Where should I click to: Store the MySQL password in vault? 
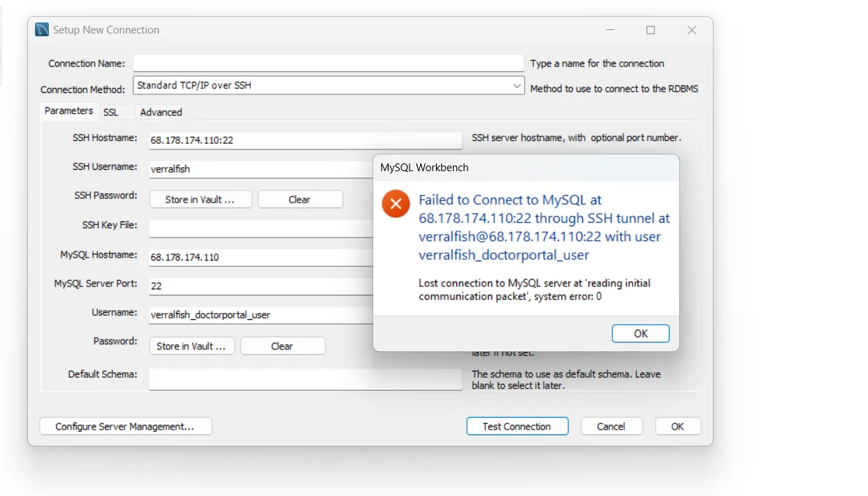(191, 346)
